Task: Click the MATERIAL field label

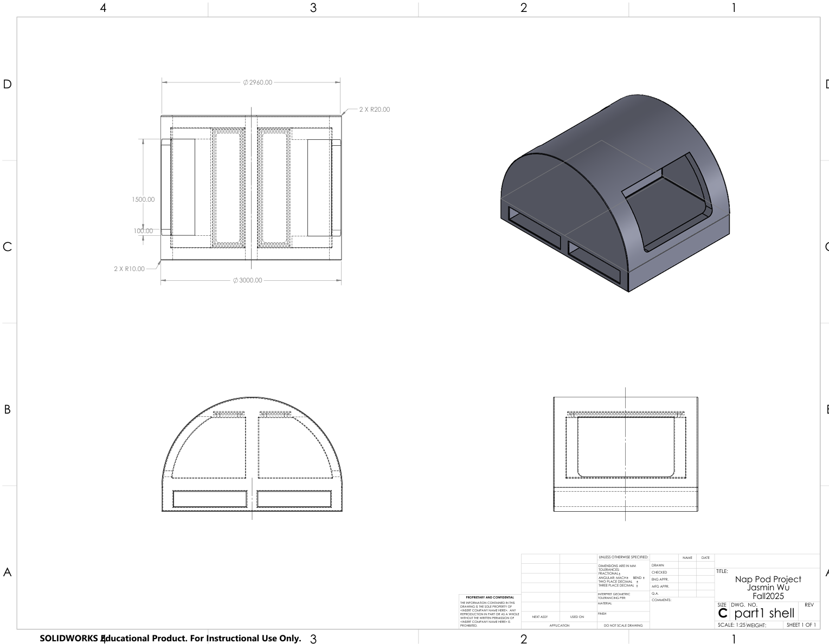Action: coord(605,603)
